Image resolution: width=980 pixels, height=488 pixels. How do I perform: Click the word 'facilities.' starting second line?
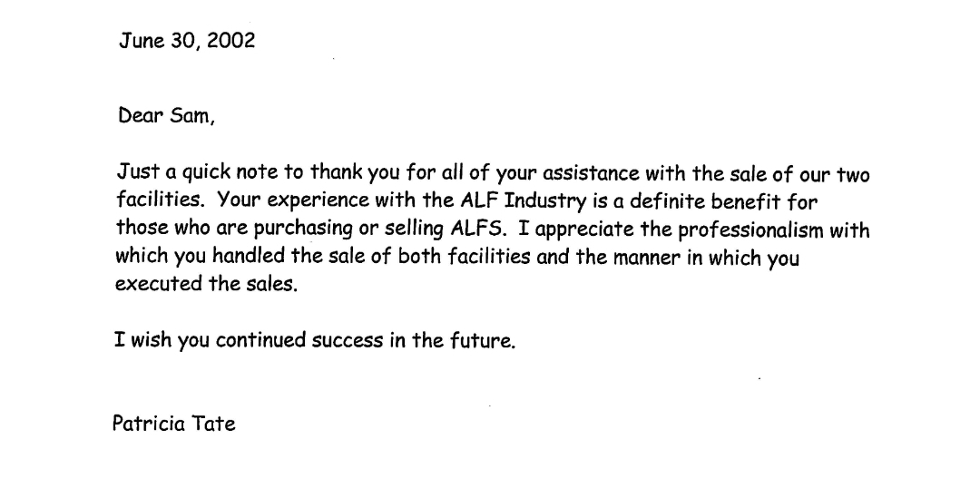(x=161, y=200)
